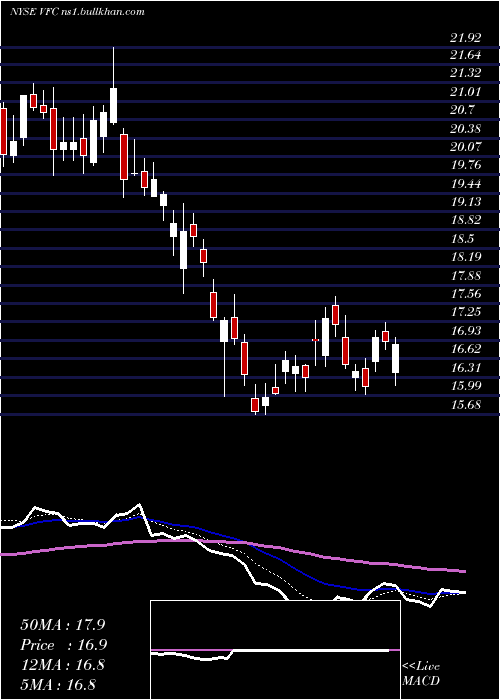Click the NYSE VFC ns1.bullkhan.com title text
500x700 pixels.
(x=77, y=12)
